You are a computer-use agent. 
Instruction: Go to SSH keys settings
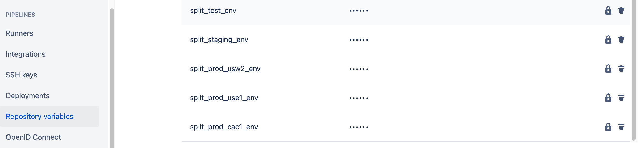click(21, 75)
